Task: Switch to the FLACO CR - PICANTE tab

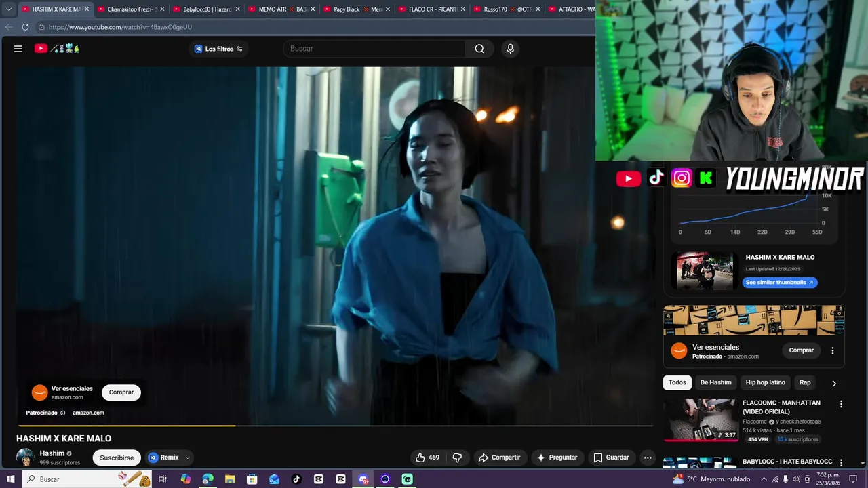Action: coord(433,9)
